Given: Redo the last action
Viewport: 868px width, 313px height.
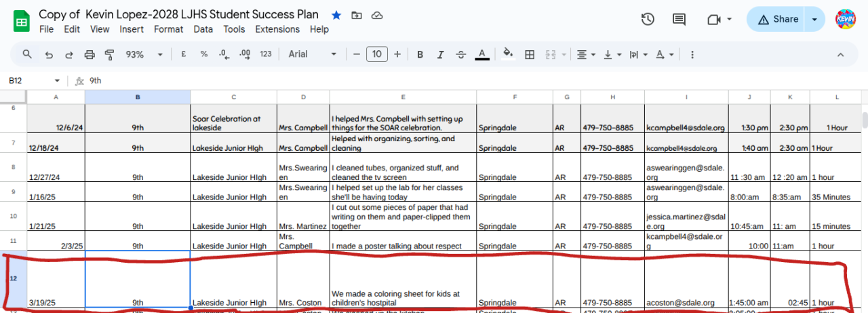Looking at the screenshot, I should [x=68, y=54].
